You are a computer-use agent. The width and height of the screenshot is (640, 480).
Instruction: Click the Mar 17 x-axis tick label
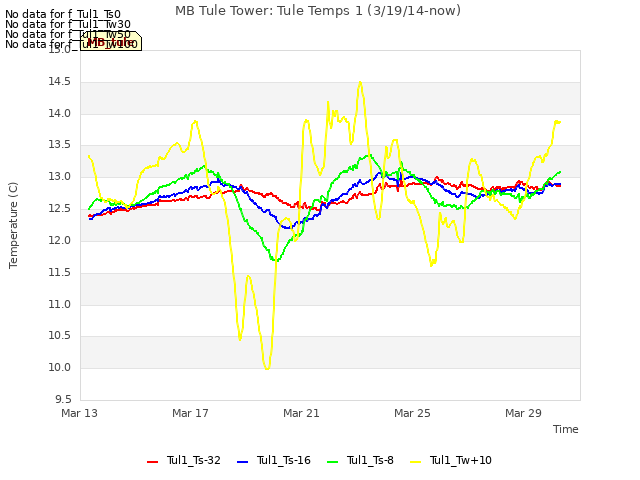click(x=190, y=413)
